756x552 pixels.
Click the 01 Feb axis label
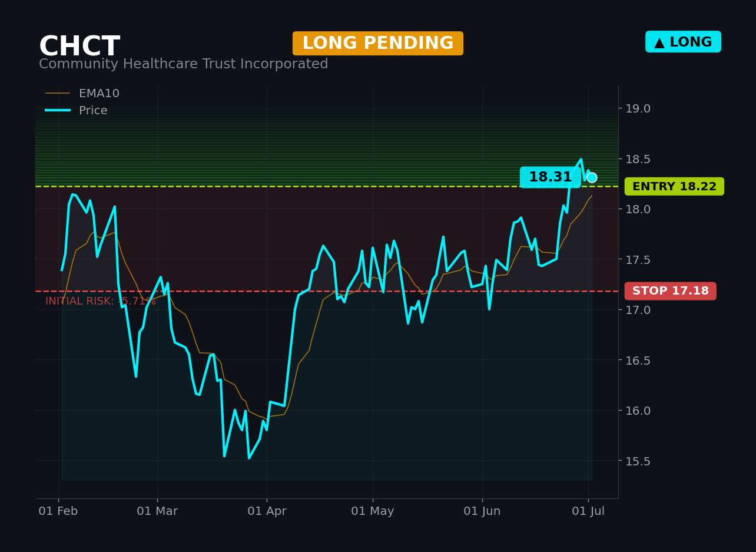[58, 511]
